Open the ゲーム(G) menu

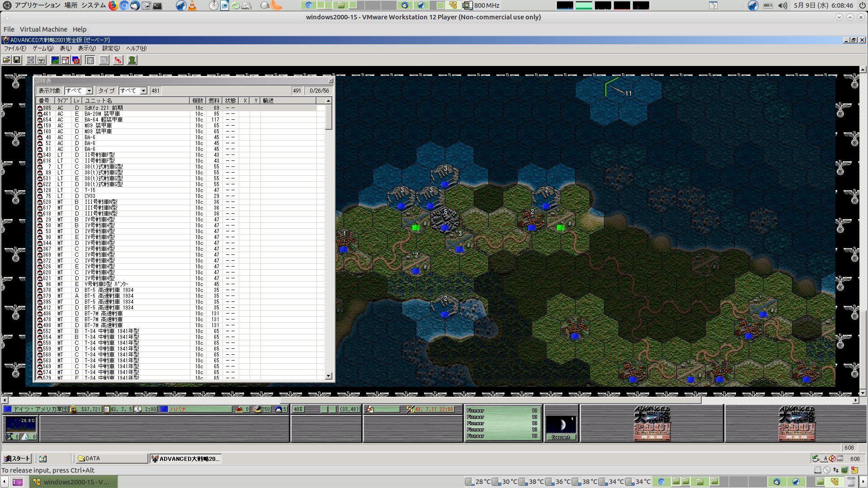point(42,48)
